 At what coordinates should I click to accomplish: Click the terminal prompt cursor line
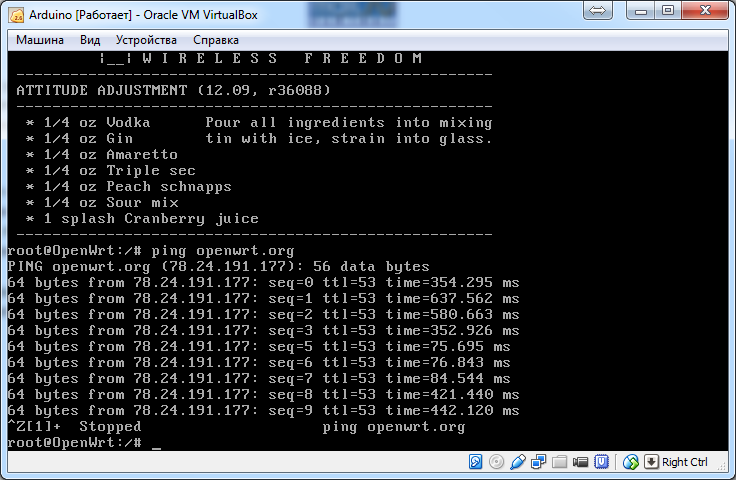point(84,442)
